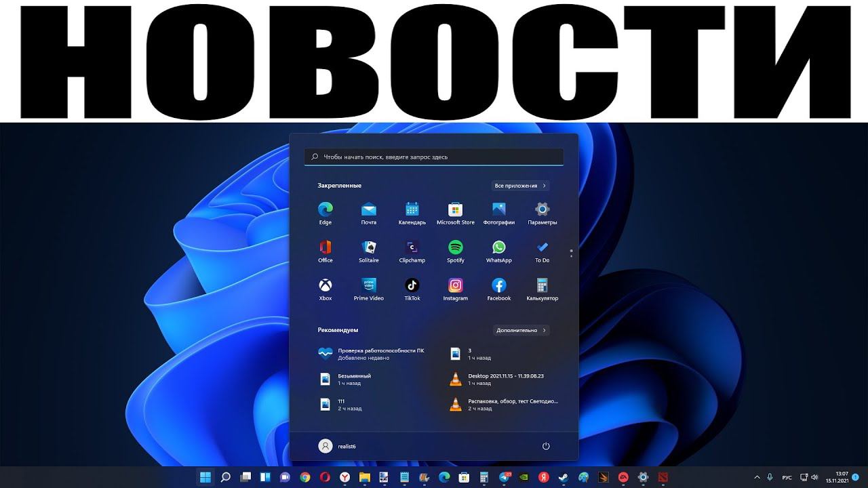Viewport: 868px width, 488px height.
Task: Open Task View on the taskbar
Action: 245,477
